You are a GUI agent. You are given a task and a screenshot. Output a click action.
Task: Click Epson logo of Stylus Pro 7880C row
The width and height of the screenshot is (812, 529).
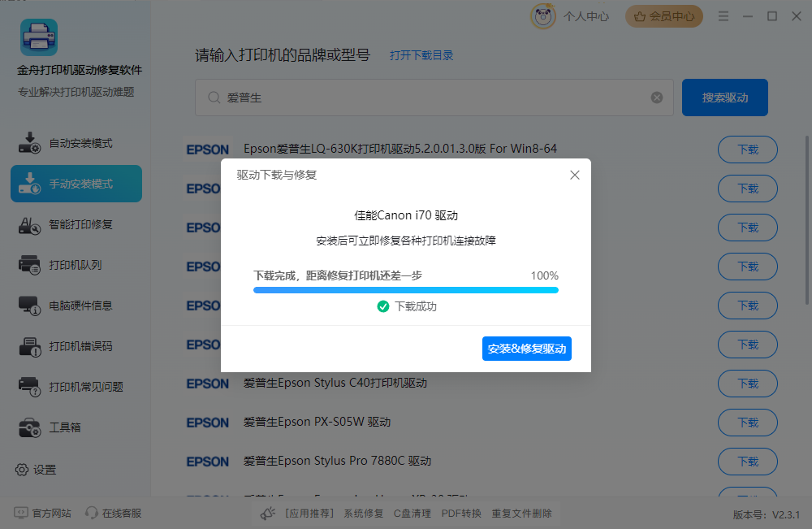click(x=208, y=462)
